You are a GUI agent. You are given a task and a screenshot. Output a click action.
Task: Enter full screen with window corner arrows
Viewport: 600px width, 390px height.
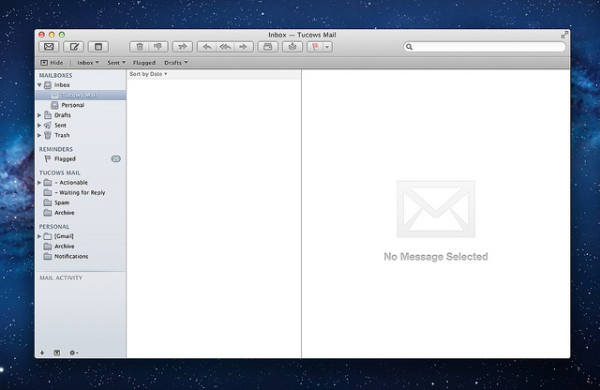point(564,35)
